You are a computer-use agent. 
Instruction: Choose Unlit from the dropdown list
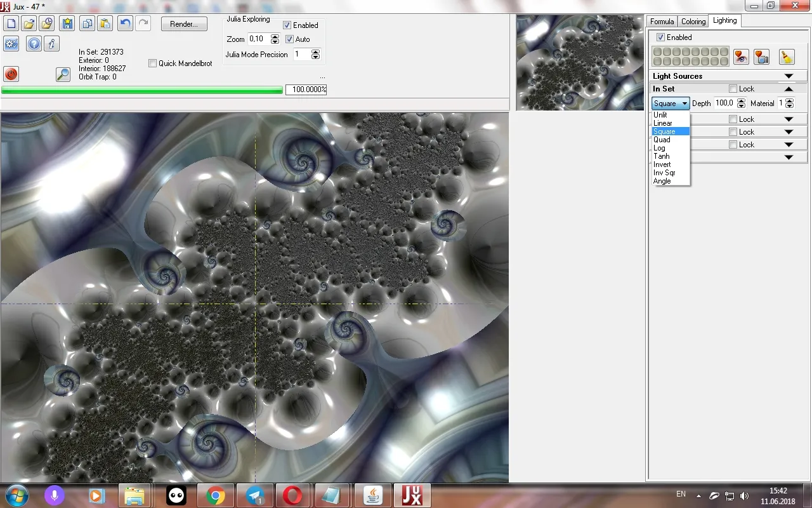(671, 115)
